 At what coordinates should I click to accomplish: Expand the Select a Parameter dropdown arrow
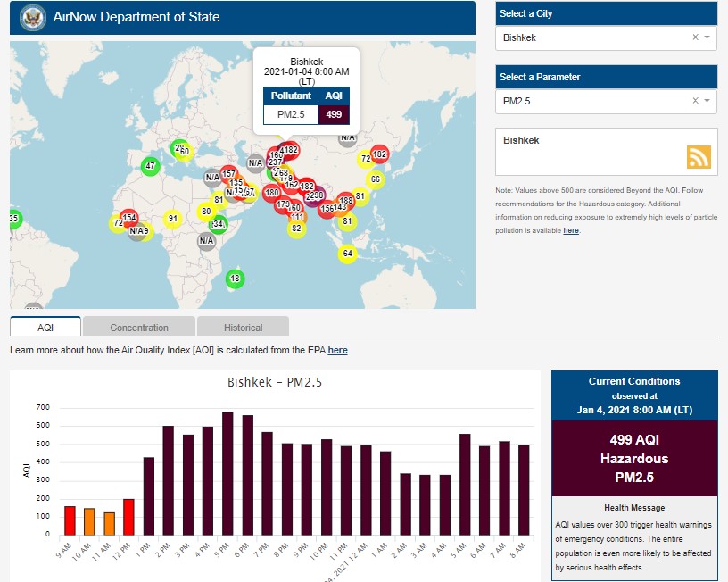coord(707,101)
